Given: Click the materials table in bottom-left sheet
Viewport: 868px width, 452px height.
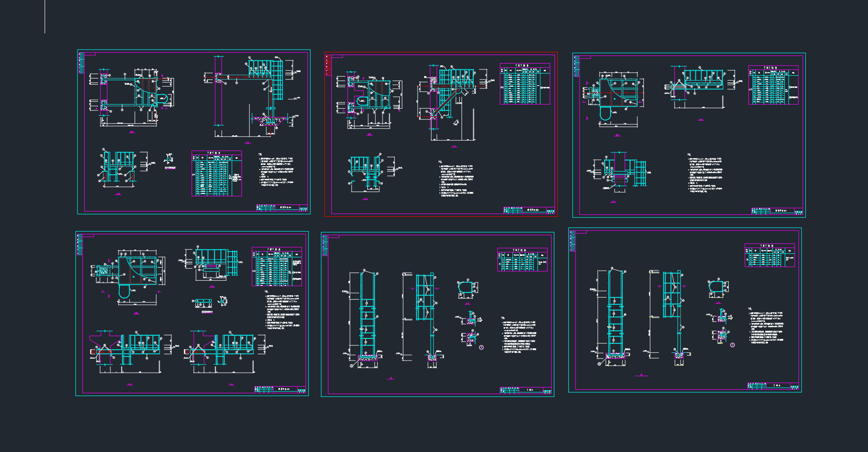Looking at the screenshot, I should pyautogui.click(x=276, y=266).
